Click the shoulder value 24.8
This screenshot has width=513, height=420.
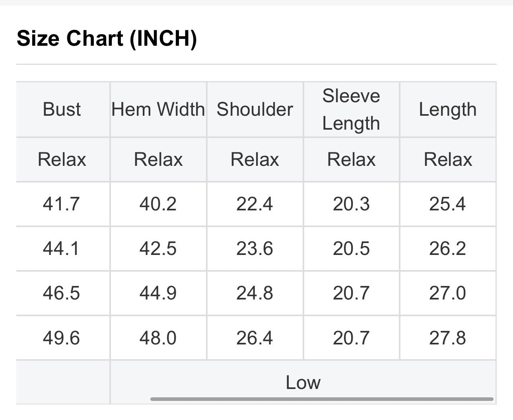point(255,293)
